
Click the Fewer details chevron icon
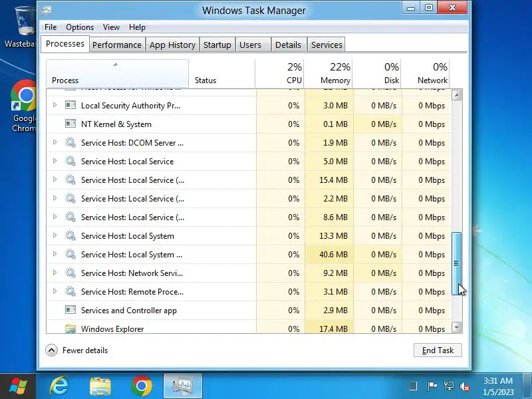[52, 350]
